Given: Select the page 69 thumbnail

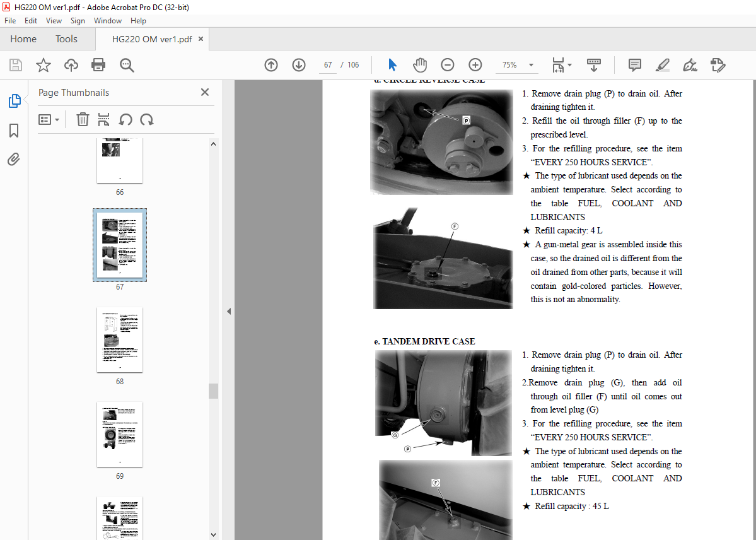Looking at the screenshot, I should tap(120, 434).
